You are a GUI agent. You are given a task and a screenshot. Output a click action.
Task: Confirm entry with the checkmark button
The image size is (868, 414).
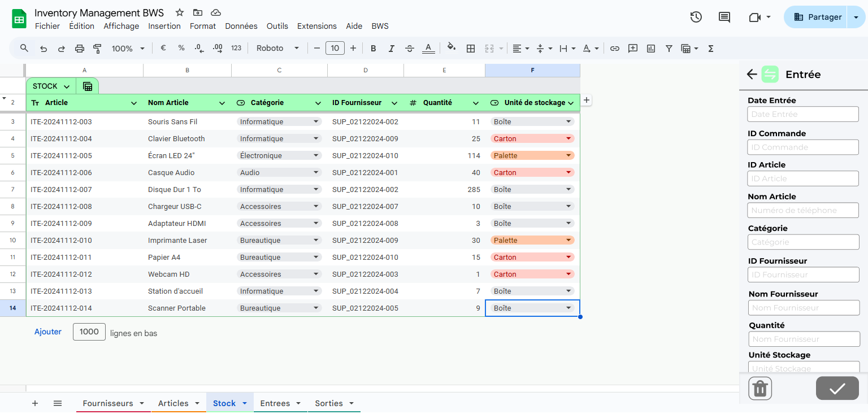coord(837,388)
